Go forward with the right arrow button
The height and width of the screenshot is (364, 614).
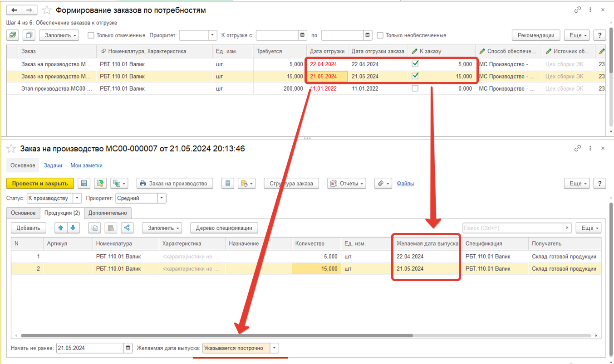coord(29,10)
